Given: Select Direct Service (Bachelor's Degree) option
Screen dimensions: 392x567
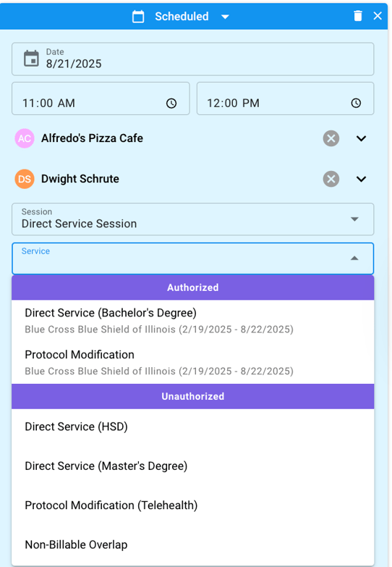Looking at the screenshot, I should pyautogui.click(x=192, y=321).
